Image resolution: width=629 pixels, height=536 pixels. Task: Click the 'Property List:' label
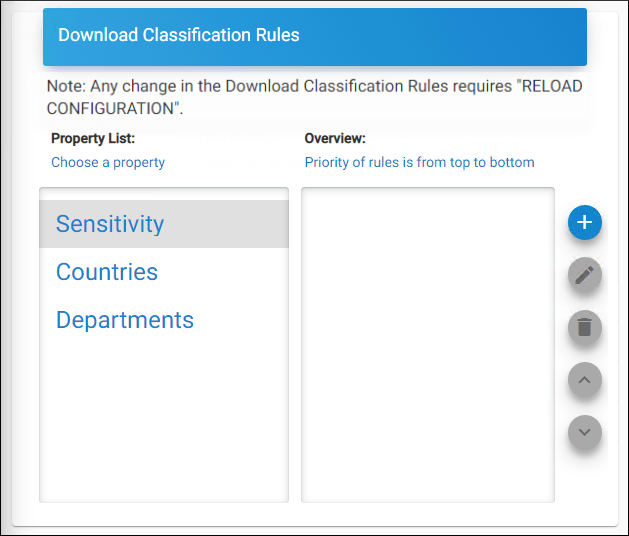(x=93, y=138)
